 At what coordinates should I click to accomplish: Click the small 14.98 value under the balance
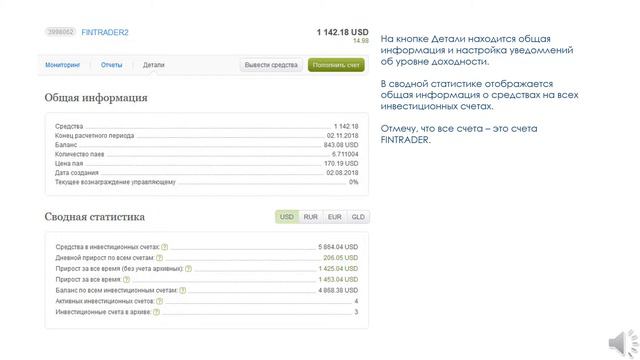point(361,40)
